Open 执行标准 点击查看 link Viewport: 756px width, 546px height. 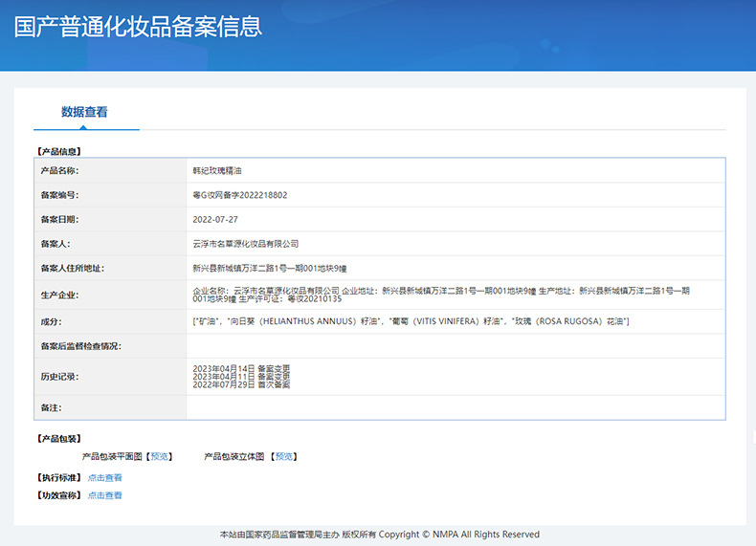pyautogui.click(x=104, y=477)
